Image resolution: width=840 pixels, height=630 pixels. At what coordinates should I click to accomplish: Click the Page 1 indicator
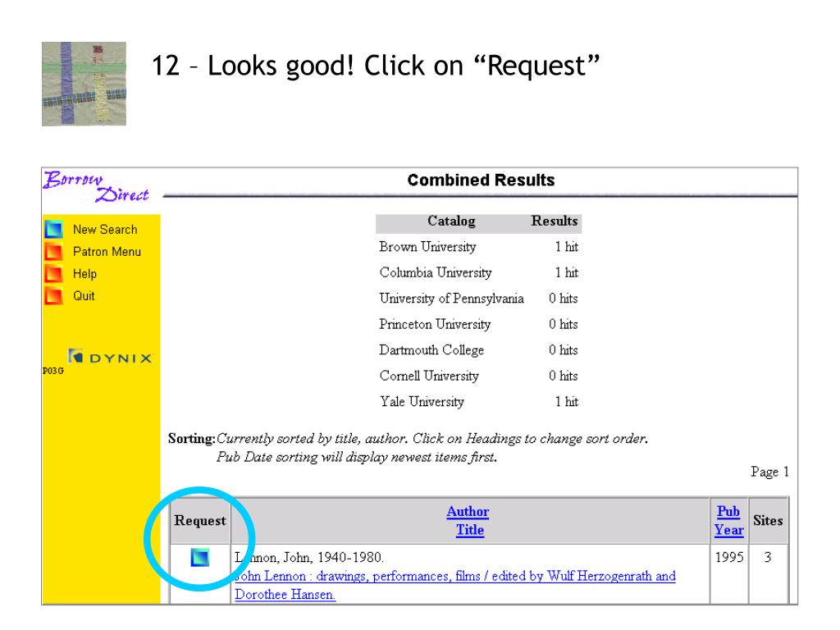(769, 472)
